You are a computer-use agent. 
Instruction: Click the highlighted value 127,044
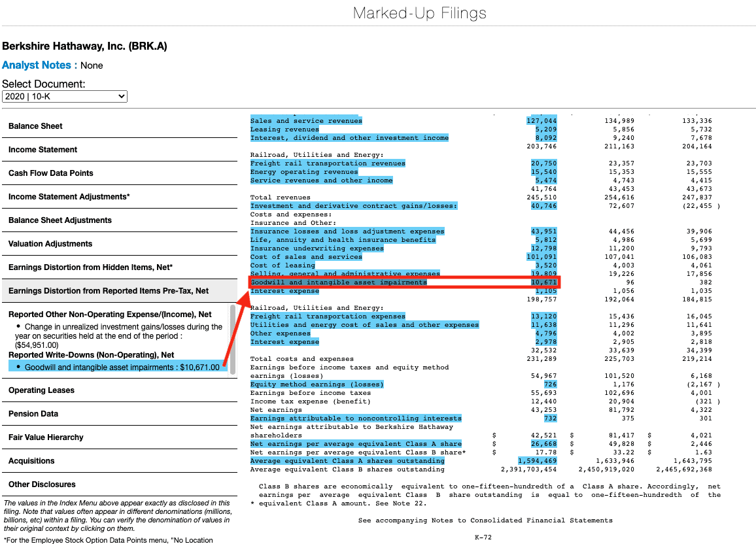541,121
